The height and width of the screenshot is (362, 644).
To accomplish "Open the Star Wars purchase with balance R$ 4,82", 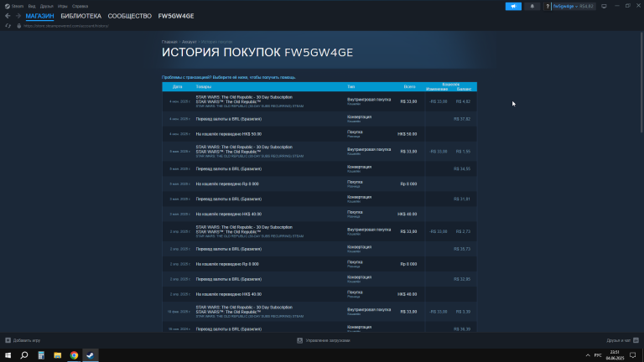I will pyautogui.click(x=319, y=101).
